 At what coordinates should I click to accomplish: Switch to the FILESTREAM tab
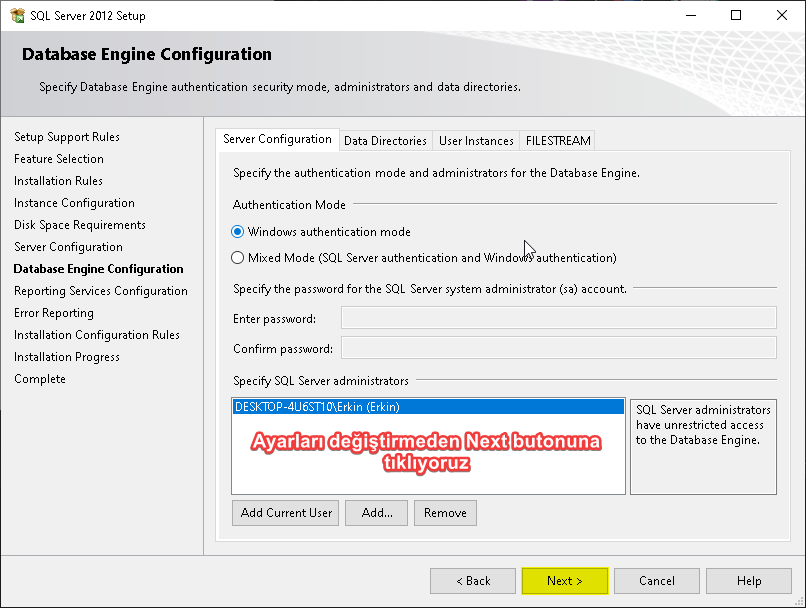point(558,141)
